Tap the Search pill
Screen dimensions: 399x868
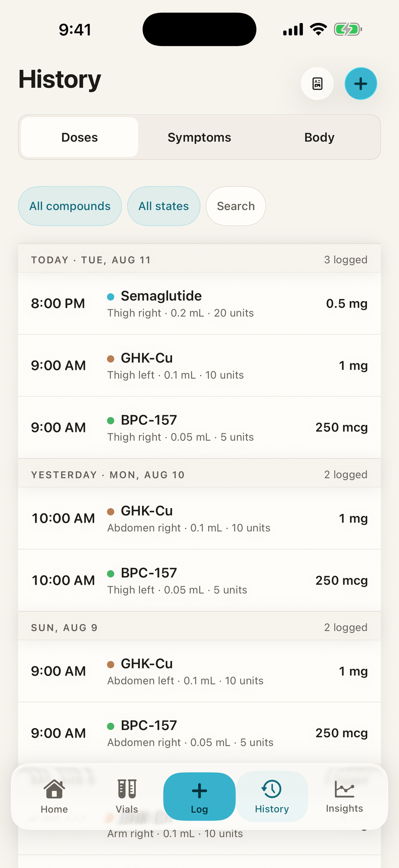click(x=236, y=206)
